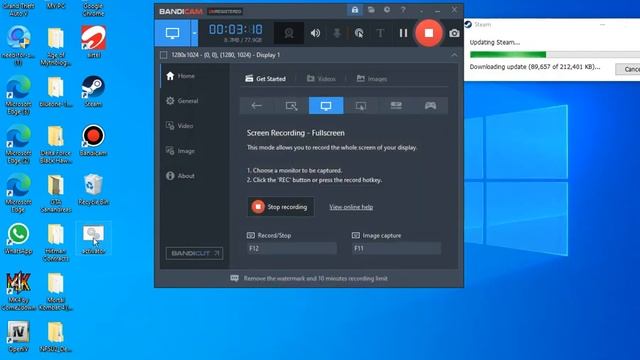Open the airtel desktop shortcut
Image resolution: width=640 pixels, height=360 pixels.
[93, 42]
